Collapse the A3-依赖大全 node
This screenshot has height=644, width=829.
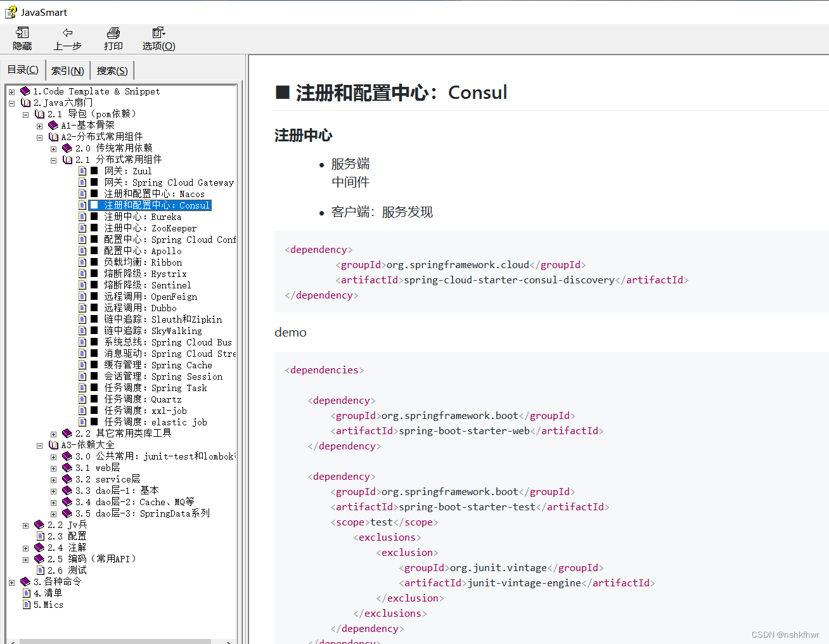pyautogui.click(x=39, y=446)
